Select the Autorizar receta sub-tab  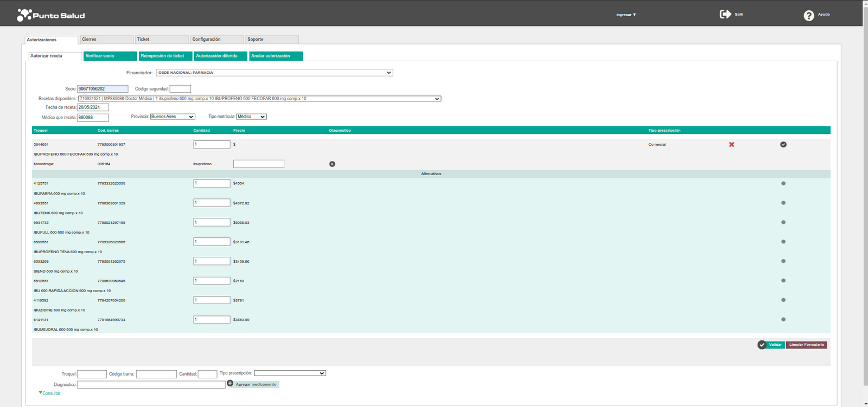pos(55,56)
